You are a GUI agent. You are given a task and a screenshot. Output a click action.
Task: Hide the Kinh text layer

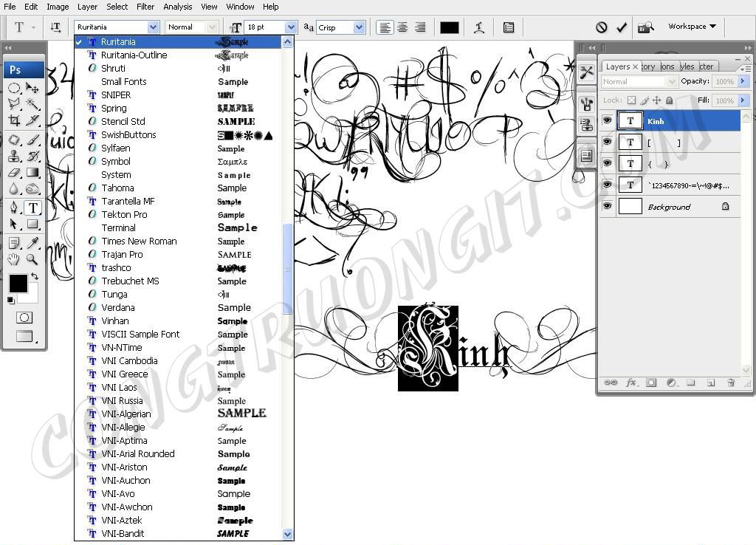tap(607, 121)
